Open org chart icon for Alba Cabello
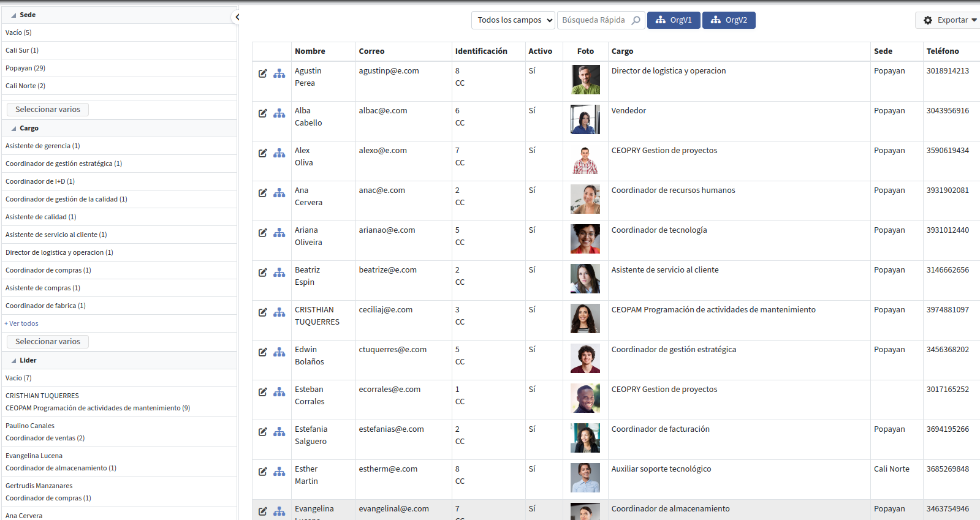980x520 pixels. point(279,113)
